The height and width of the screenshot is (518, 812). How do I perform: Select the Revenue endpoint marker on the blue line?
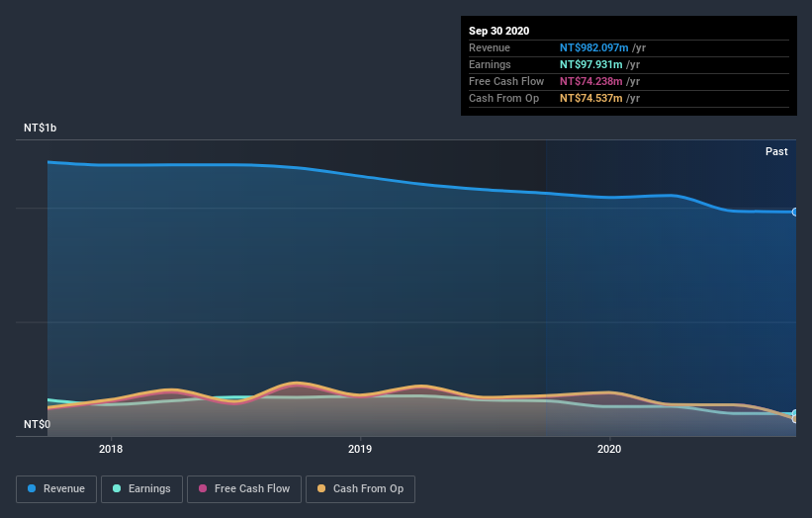[x=794, y=213]
